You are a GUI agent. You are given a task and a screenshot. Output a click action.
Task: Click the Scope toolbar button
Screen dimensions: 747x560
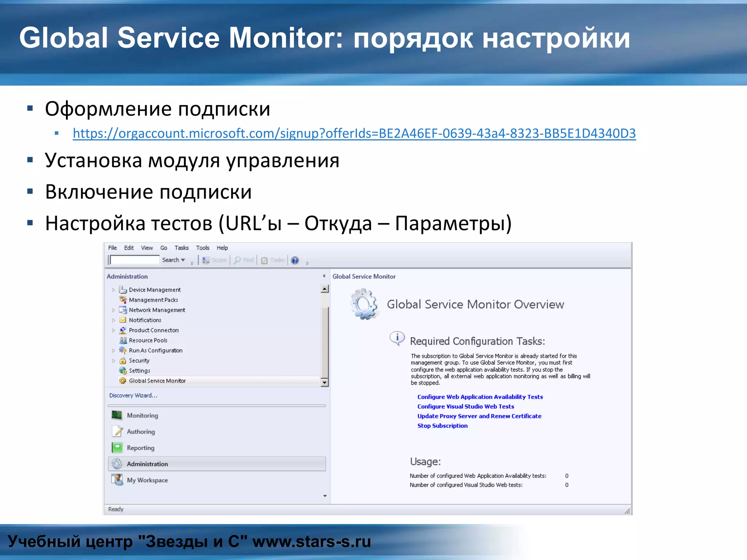click(214, 260)
